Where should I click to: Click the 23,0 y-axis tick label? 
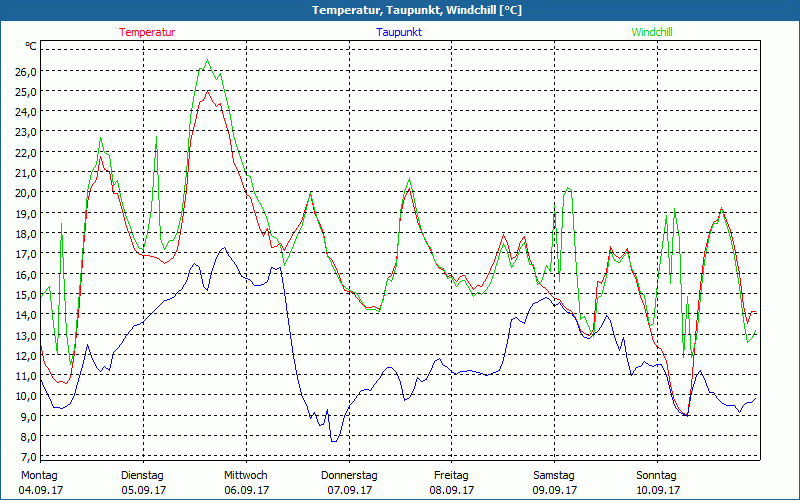click(24, 132)
